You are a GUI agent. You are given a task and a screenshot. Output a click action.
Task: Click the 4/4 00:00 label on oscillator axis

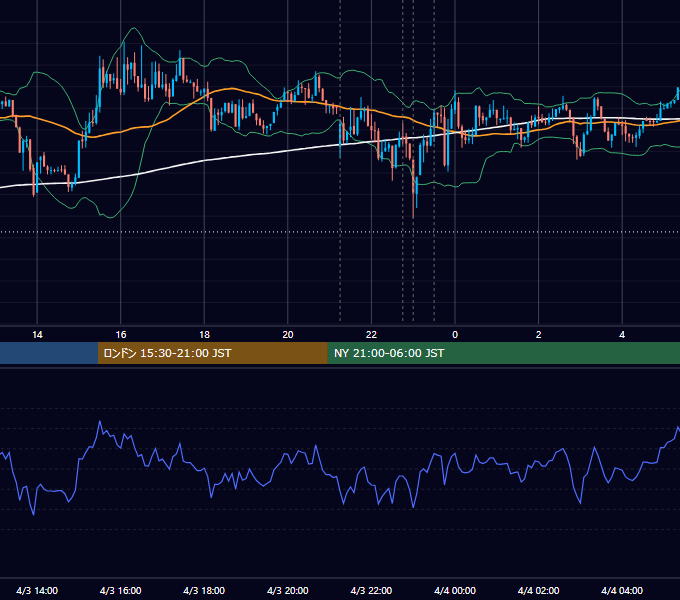455,590
